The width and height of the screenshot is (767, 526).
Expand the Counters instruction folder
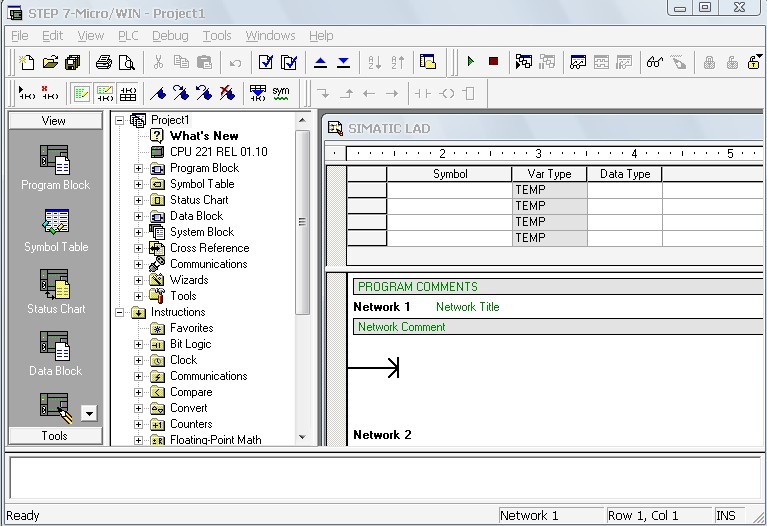(x=139, y=424)
